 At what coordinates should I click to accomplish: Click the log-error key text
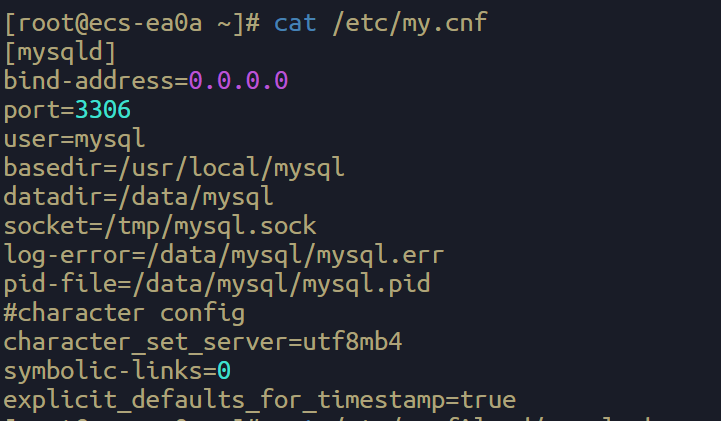(66, 254)
